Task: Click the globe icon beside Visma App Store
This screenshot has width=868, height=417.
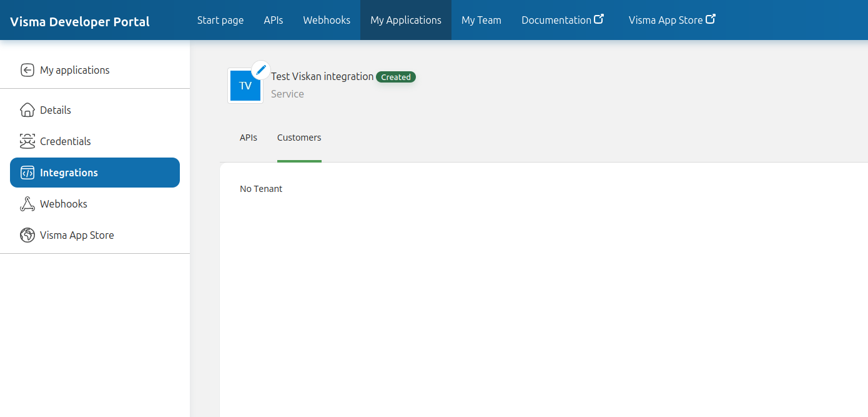Action: tap(27, 235)
